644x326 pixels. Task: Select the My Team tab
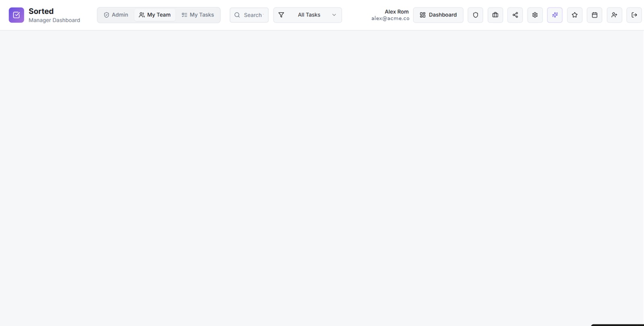(x=155, y=15)
